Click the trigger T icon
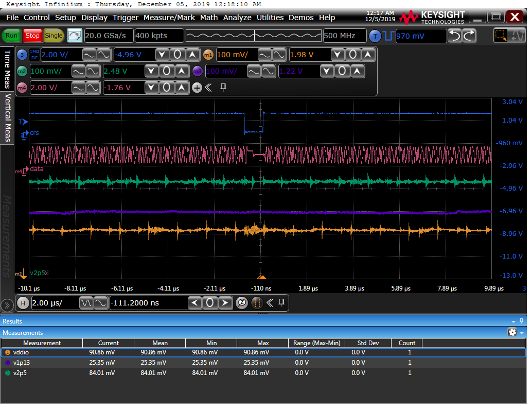The width and height of the screenshot is (532, 409). [375, 36]
